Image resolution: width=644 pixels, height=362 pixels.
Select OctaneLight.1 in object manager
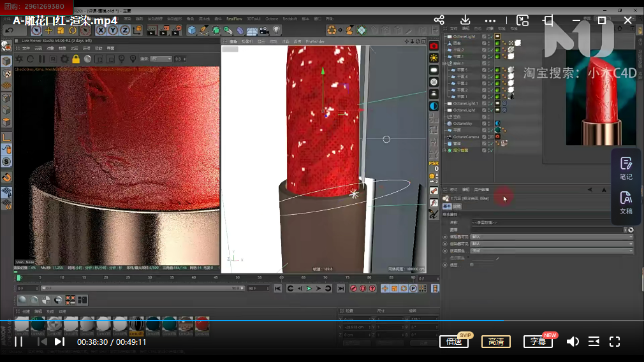tap(465, 103)
